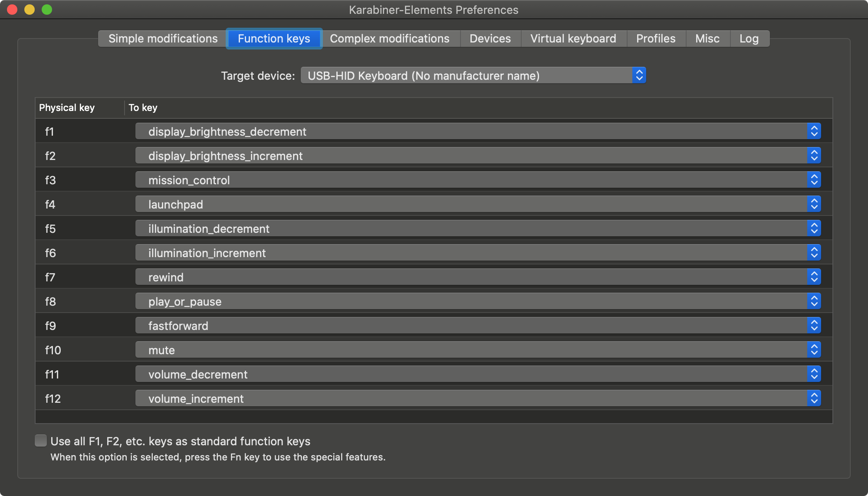Go to the Devices tab
868x496 pixels.
point(490,39)
